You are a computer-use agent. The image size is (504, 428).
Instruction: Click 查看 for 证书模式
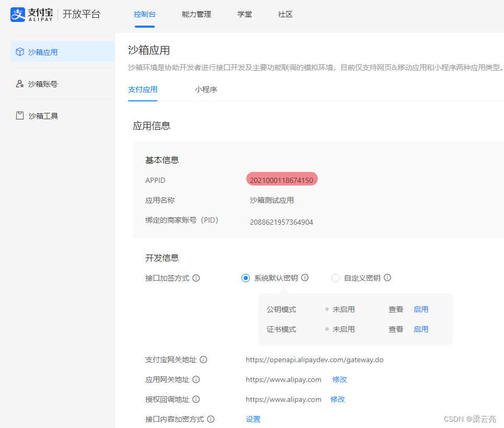(x=396, y=329)
